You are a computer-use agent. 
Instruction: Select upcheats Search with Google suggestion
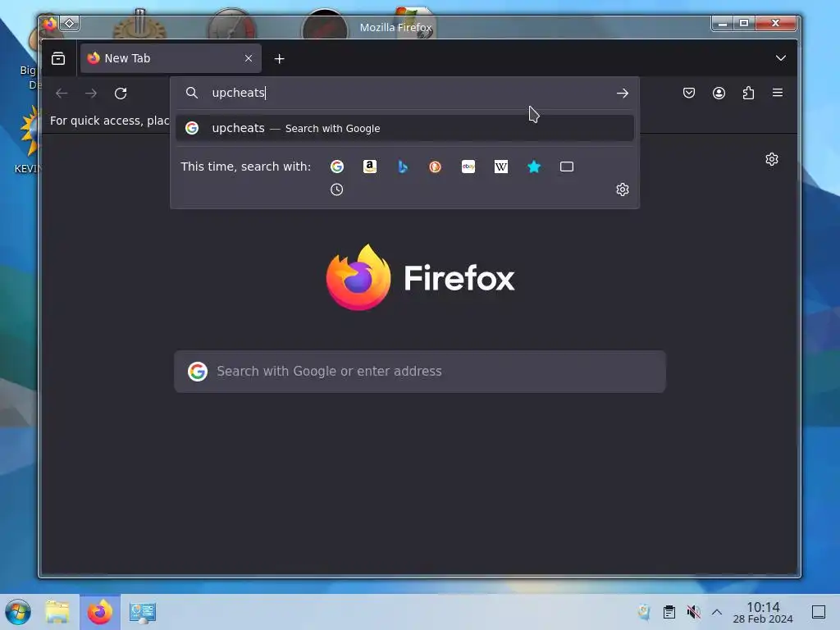point(404,128)
